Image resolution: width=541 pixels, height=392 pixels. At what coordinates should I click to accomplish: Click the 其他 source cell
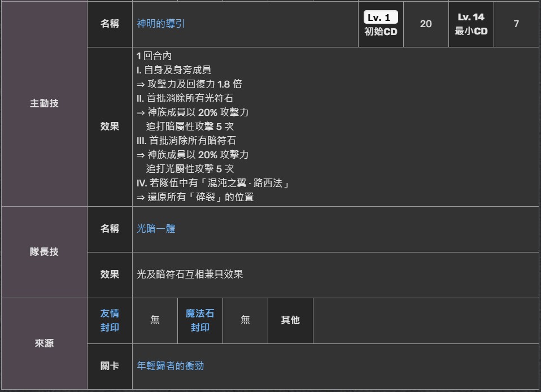click(290, 320)
